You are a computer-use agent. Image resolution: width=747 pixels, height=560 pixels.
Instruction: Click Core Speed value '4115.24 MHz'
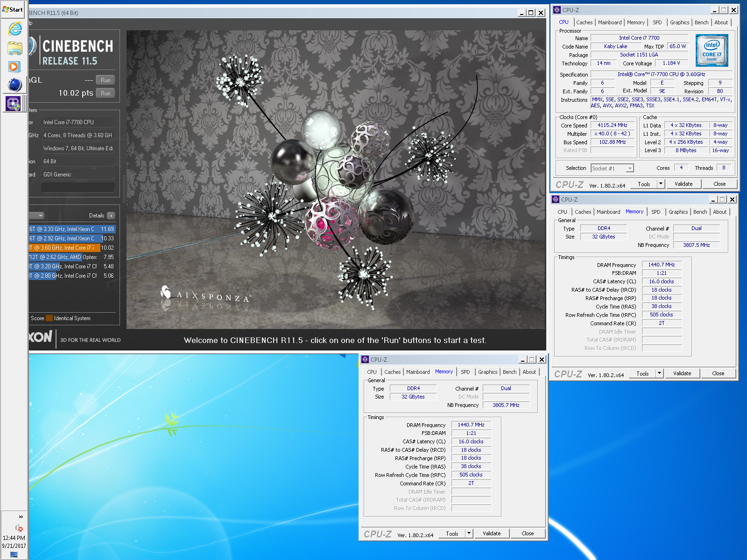(x=613, y=125)
